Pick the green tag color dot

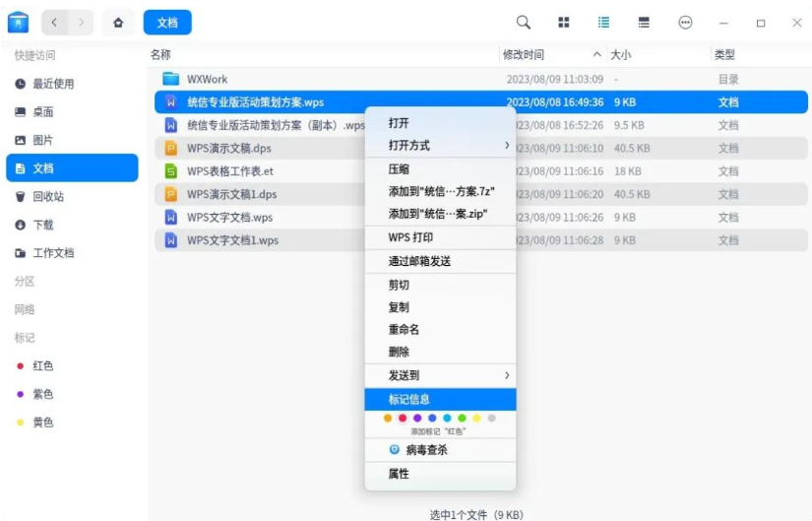click(462, 418)
